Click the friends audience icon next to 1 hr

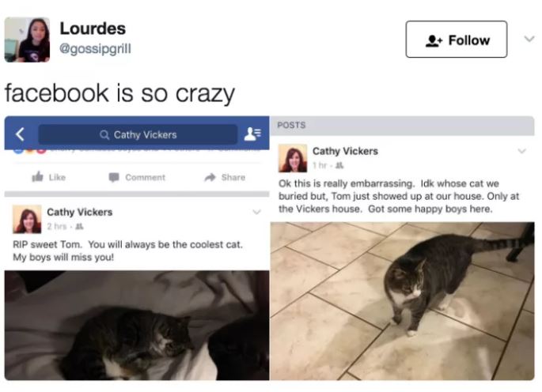[339, 166]
